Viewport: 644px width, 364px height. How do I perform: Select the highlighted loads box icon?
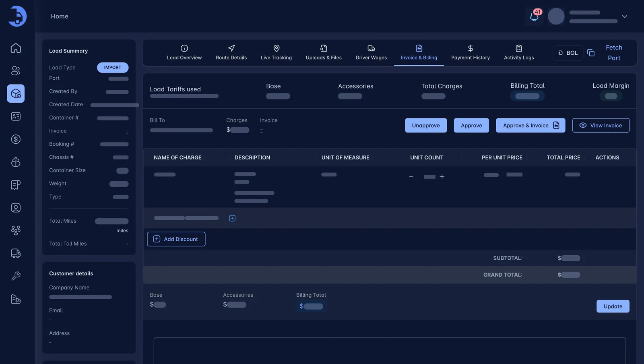[16, 93]
